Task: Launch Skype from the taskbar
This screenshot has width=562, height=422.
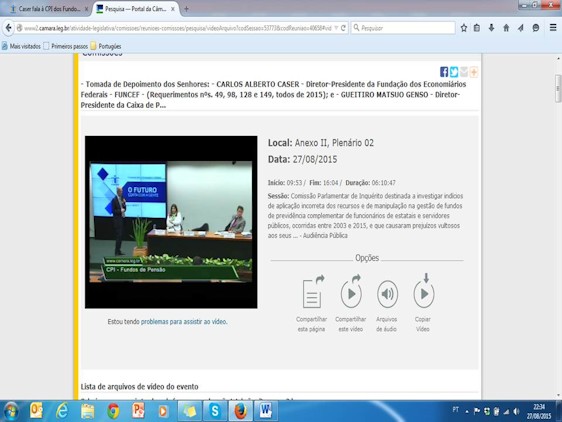Action: click(x=215, y=411)
